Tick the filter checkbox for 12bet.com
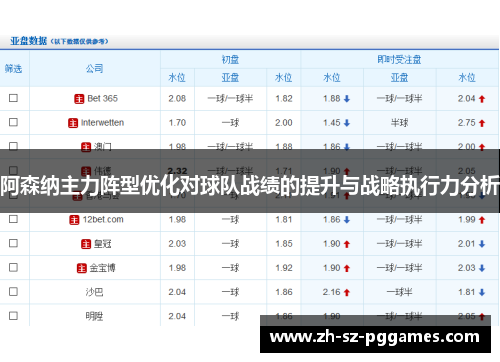 (x=13, y=219)
